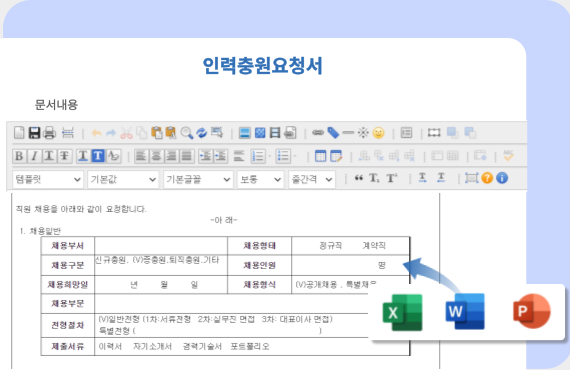Click the print icon in toolbar

click(49, 133)
